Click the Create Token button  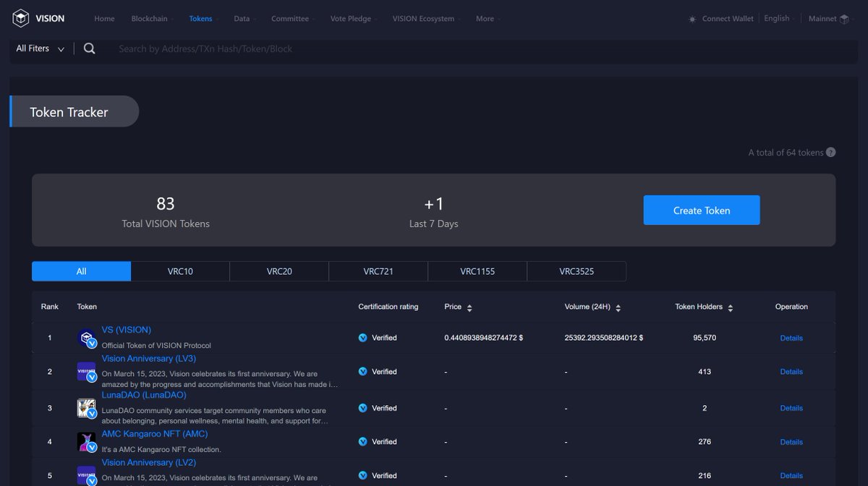(702, 210)
